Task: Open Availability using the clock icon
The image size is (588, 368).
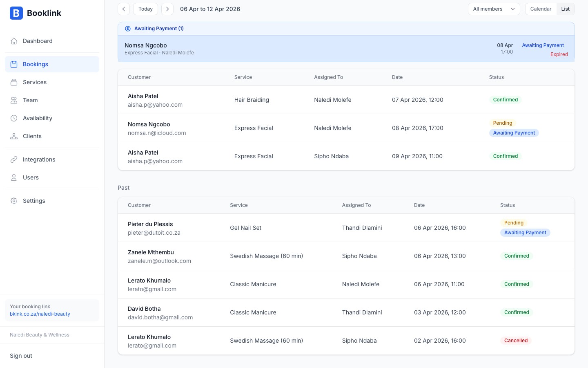Action: point(14,118)
